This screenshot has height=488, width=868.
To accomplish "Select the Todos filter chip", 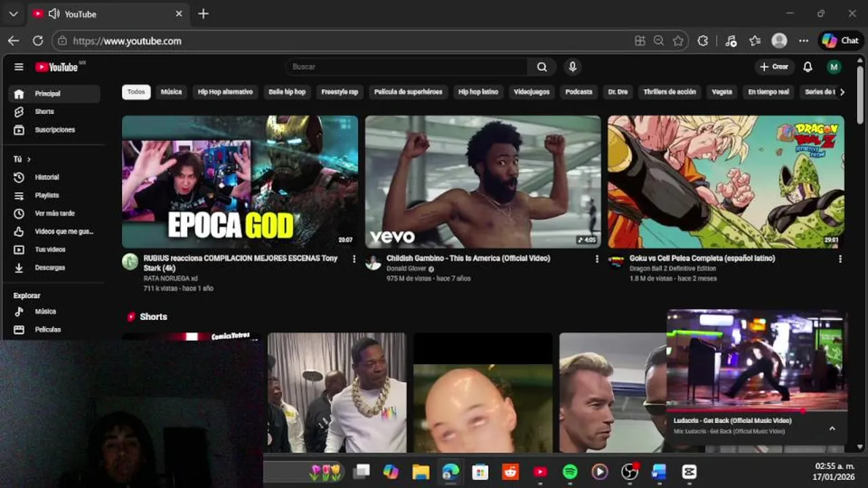I will click(x=136, y=92).
